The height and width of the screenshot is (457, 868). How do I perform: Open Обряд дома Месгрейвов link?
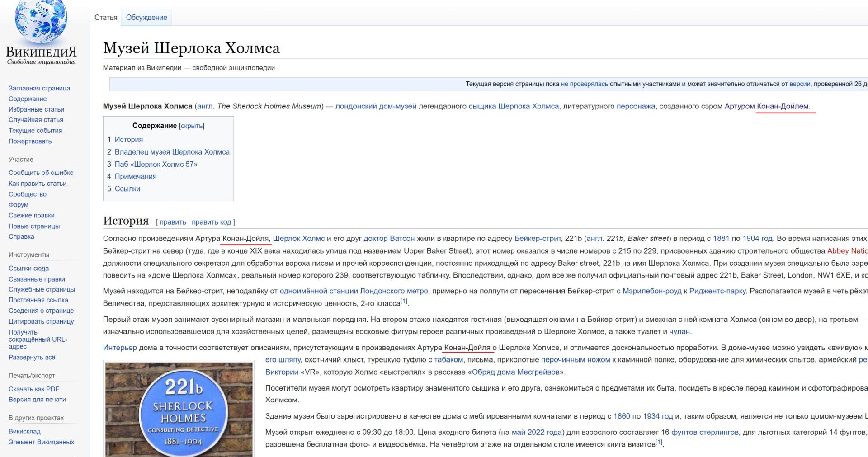tap(516, 372)
